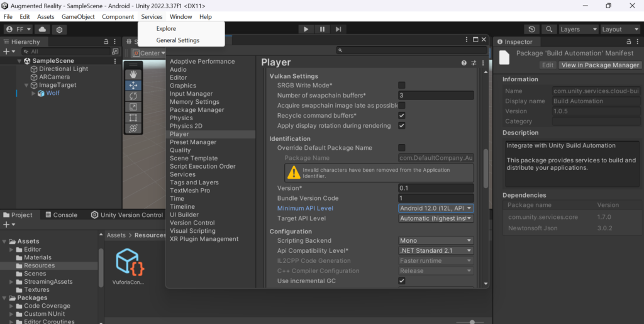Select the VuforiaConfiguration asset
Image resolution: width=644 pixels, height=324 pixels.
tap(129, 266)
